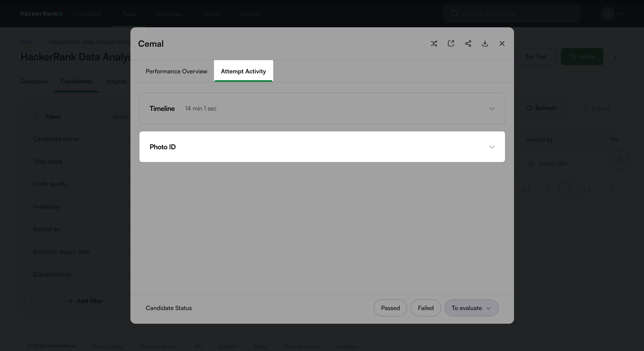
Task: Expand the Photo ID section chevron
Action: click(491, 147)
